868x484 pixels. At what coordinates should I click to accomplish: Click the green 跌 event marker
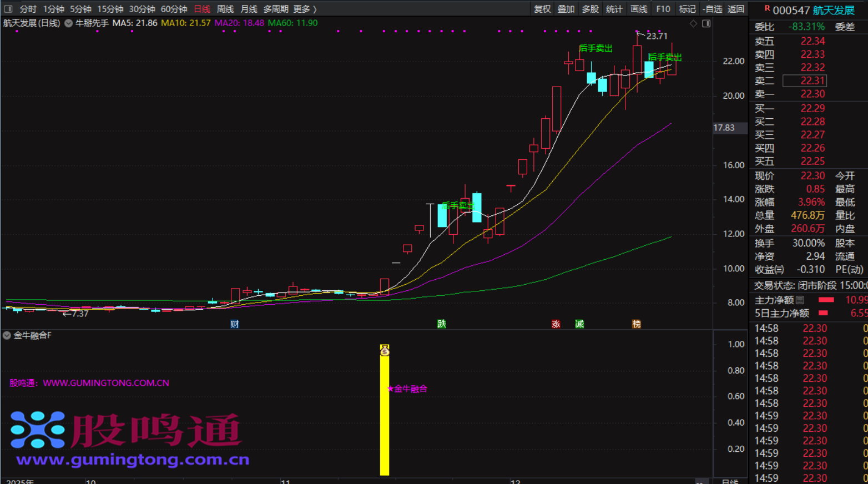442,324
